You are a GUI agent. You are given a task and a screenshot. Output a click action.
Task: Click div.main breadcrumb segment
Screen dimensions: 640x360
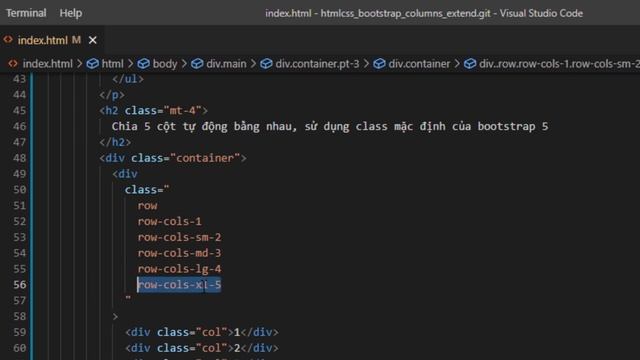(x=226, y=64)
